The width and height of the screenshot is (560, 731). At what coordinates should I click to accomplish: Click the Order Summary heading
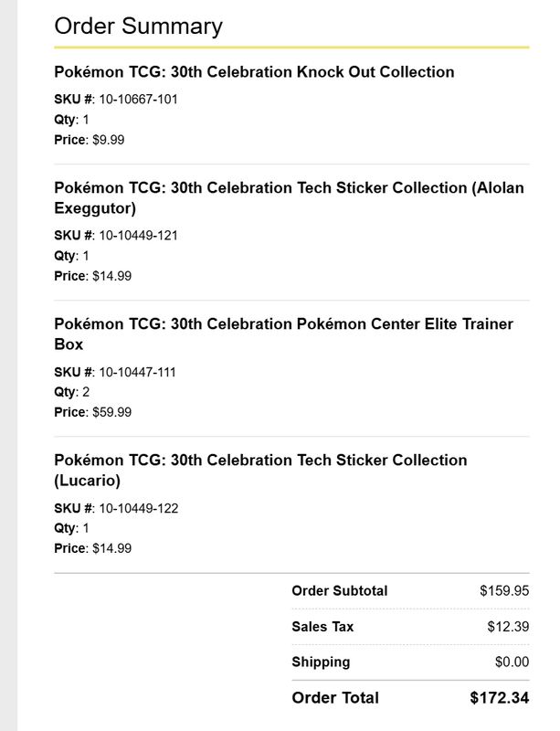tap(138, 26)
